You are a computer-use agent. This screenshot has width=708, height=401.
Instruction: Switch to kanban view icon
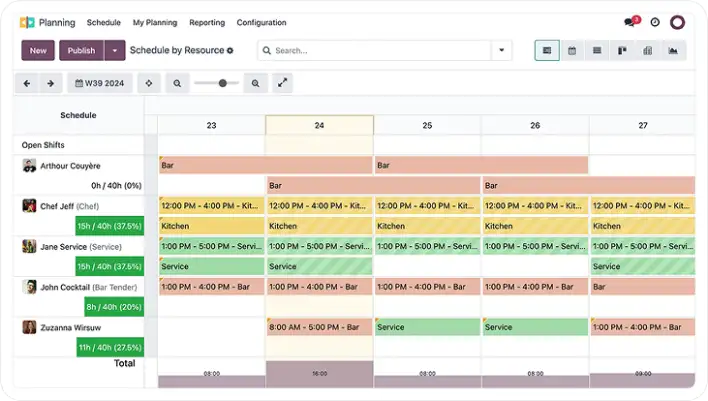(622, 51)
